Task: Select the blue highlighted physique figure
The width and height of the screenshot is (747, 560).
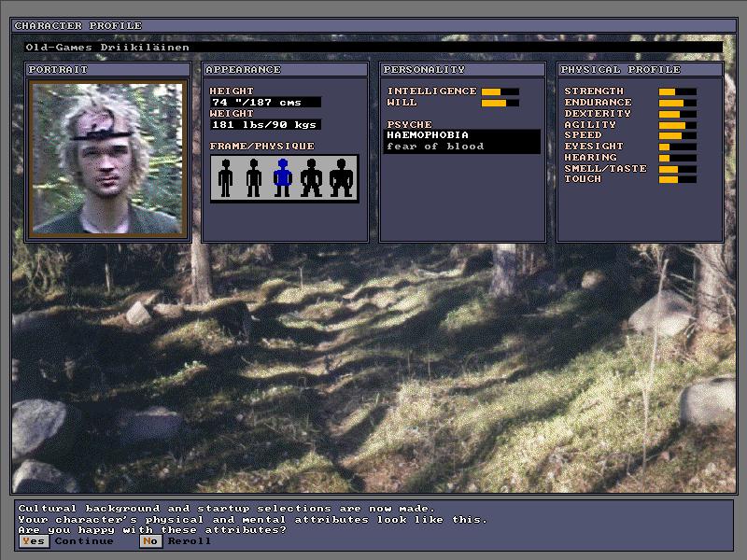Action: [283, 178]
